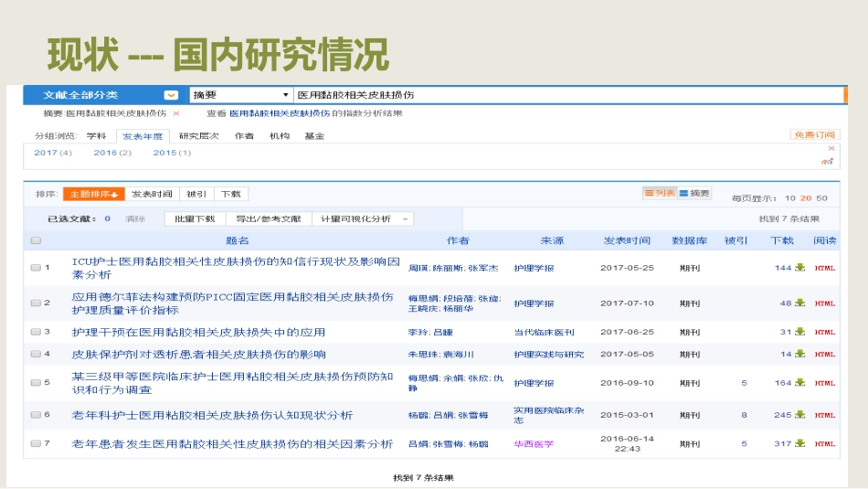Switch to 列表 list view
Image resolution: width=868 pixels, height=489 pixels.
[x=660, y=193]
